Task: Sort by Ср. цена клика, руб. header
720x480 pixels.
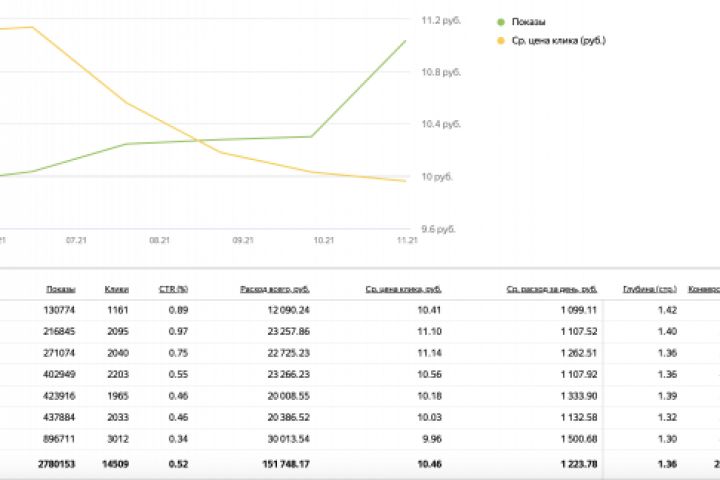Action: coord(403,289)
